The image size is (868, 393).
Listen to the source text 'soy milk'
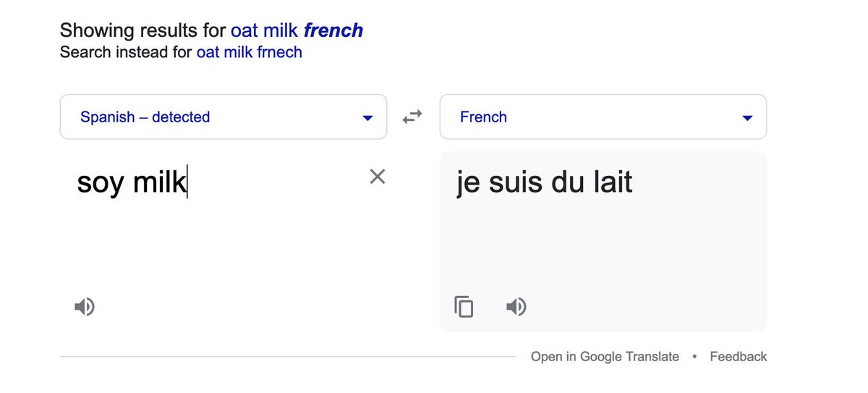click(x=85, y=307)
